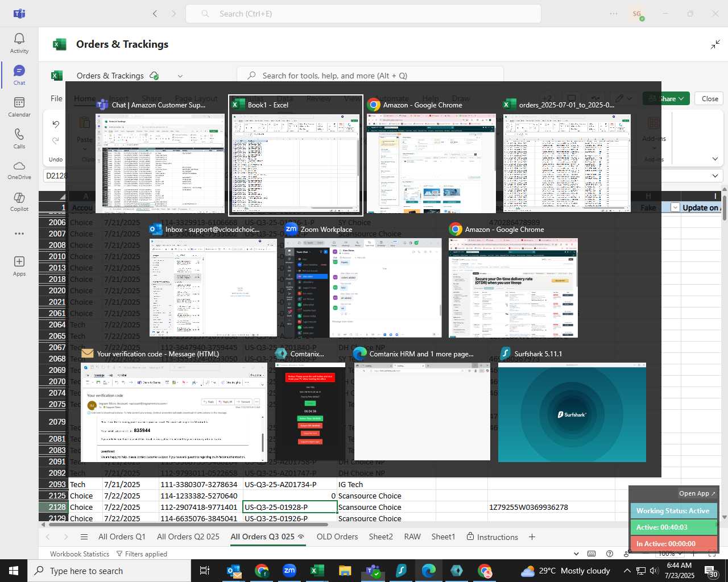Expand the ribbon with chevron at right
The image size is (728, 582).
(x=715, y=159)
